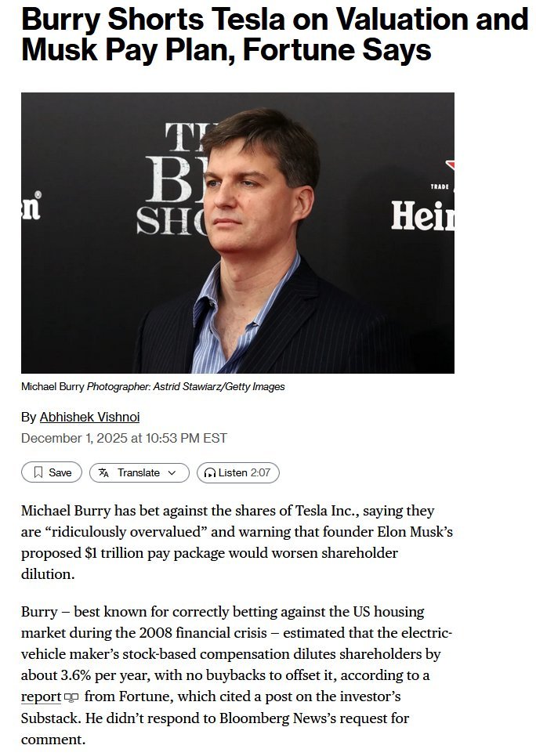Click the Heineken logo in the photo

click(x=422, y=215)
